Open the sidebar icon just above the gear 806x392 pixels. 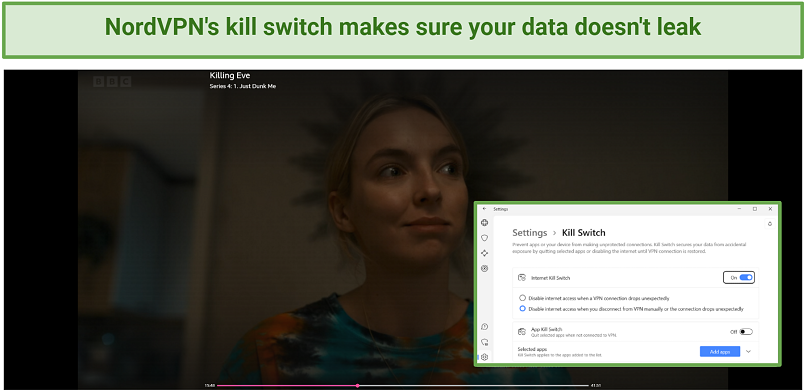[484, 342]
